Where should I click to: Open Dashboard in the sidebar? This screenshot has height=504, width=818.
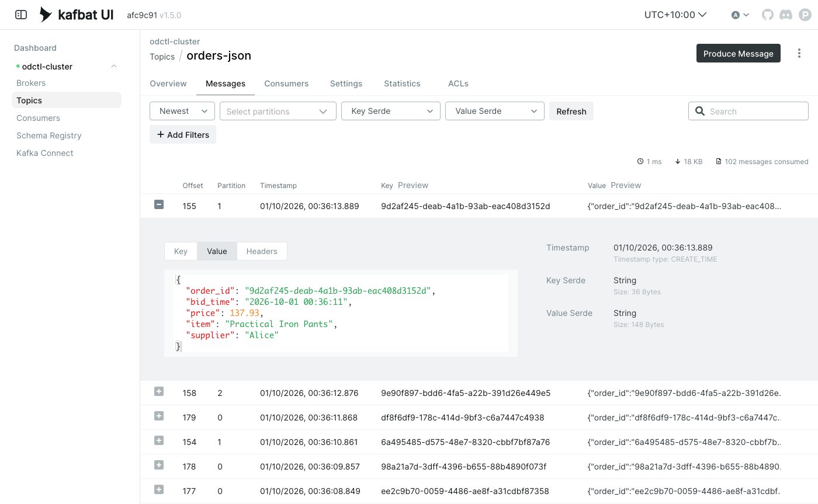pos(35,48)
